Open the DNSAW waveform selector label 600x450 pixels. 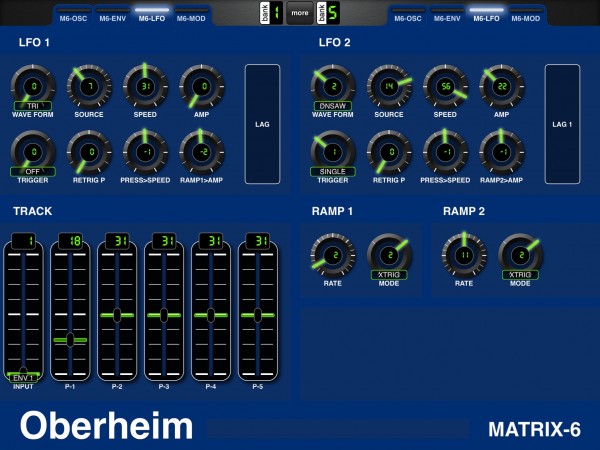(x=333, y=106)
